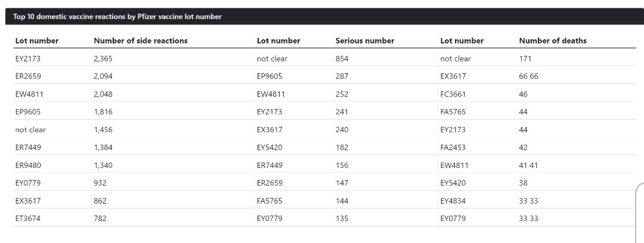Click 'not clear' with 1,456 reactions
This screenshot has height=243, width=644.
coord(30,130)
